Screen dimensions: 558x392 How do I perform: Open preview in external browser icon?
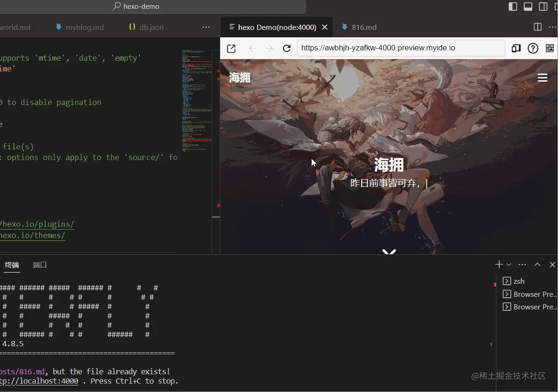coord(231,49)
